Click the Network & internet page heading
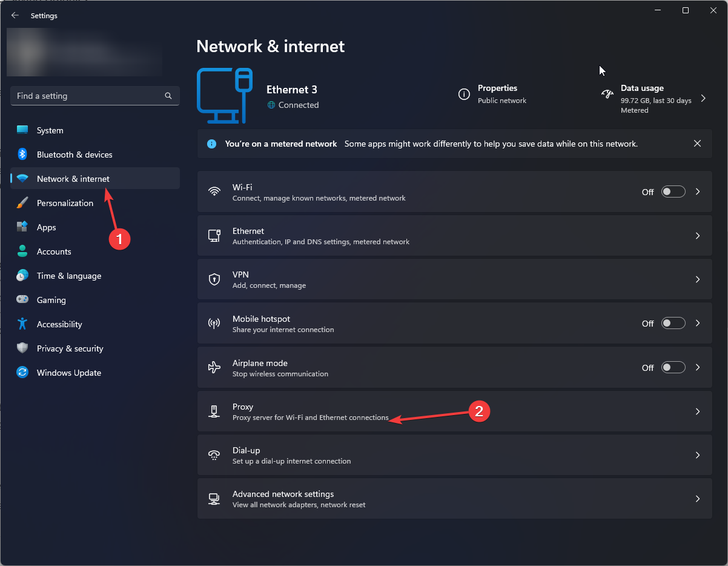Viewport: 728px width, 566px height. tap(271, 46)
